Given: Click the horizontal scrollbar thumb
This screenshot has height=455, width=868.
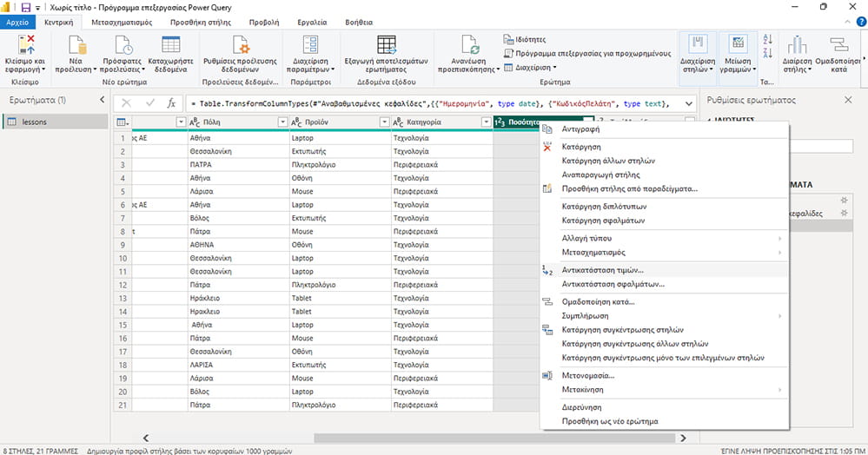Looking at the screenshot, I should pos(494,438).
